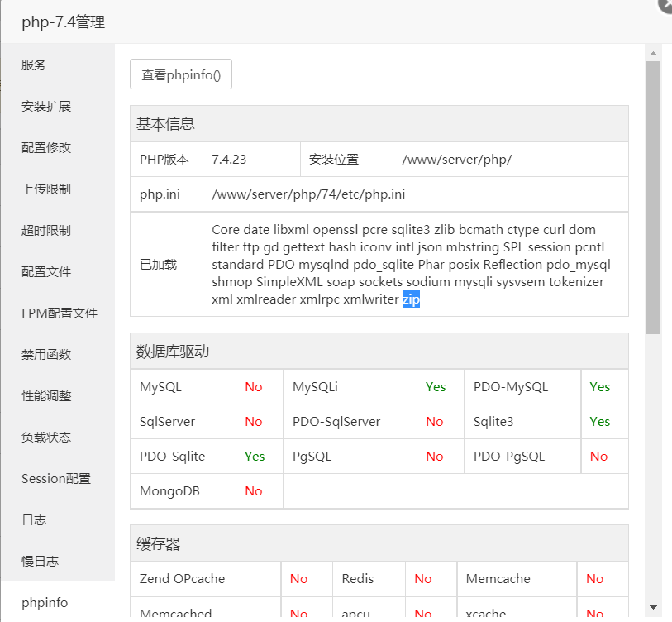Open the 慢日志 slow log
672x622 pixels.
[x=39, y=561]
